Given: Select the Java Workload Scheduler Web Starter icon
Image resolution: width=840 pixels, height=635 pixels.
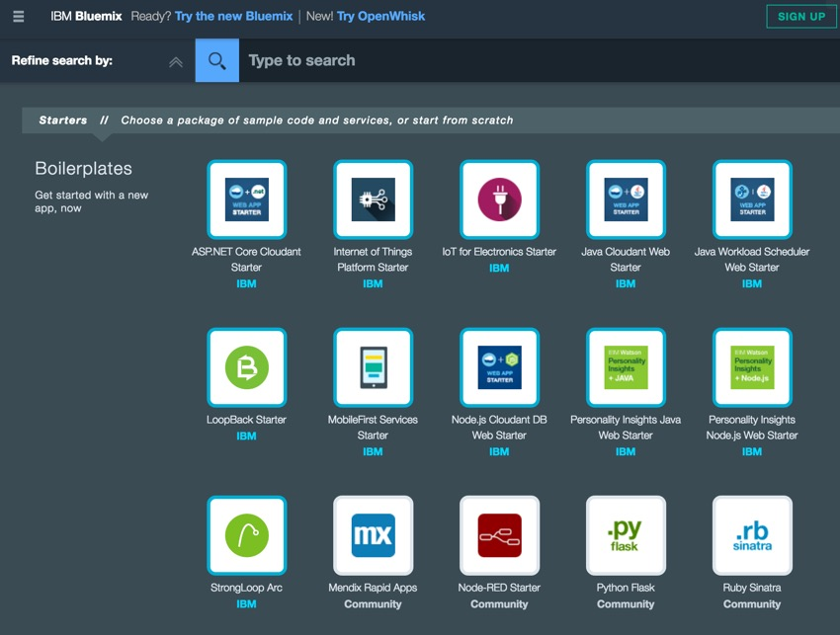Looking at the screenshot, I should 752,199.
